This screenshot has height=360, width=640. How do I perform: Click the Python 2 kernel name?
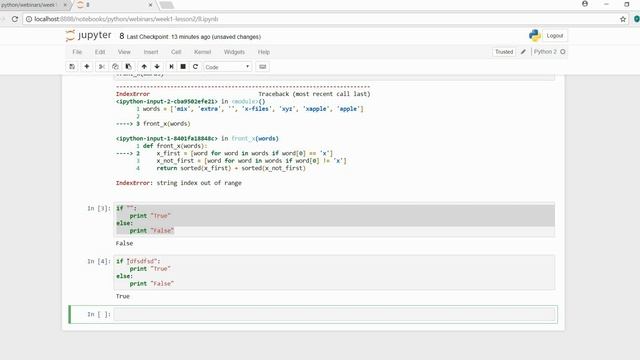pyautogui.click(x=545, y=52)
